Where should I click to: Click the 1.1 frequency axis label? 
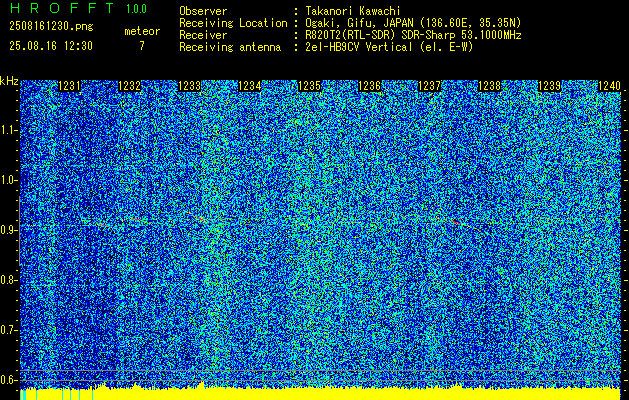pos(8,130)
